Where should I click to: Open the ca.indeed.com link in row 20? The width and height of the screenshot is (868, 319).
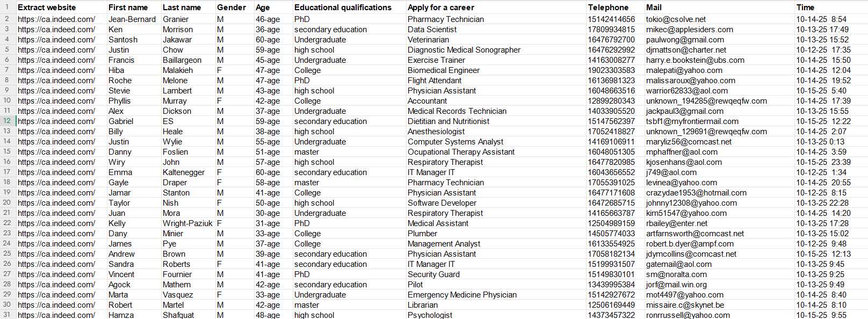[x=56, y=203]
